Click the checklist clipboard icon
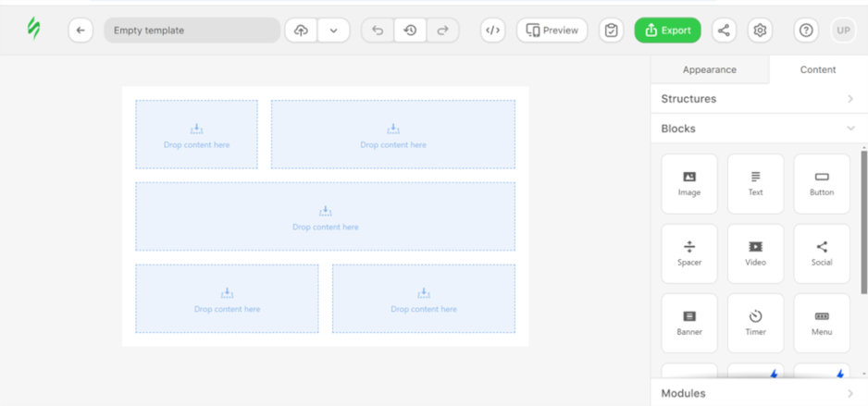This screenshot has height=406, width=868. 611,31
